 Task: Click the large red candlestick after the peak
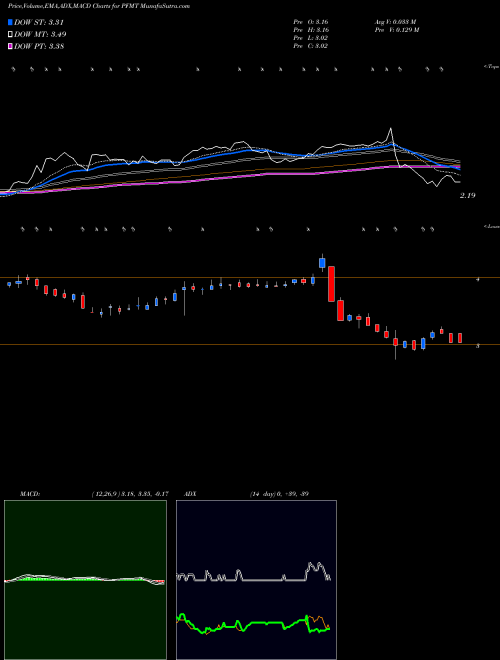[x=331, y=284]
